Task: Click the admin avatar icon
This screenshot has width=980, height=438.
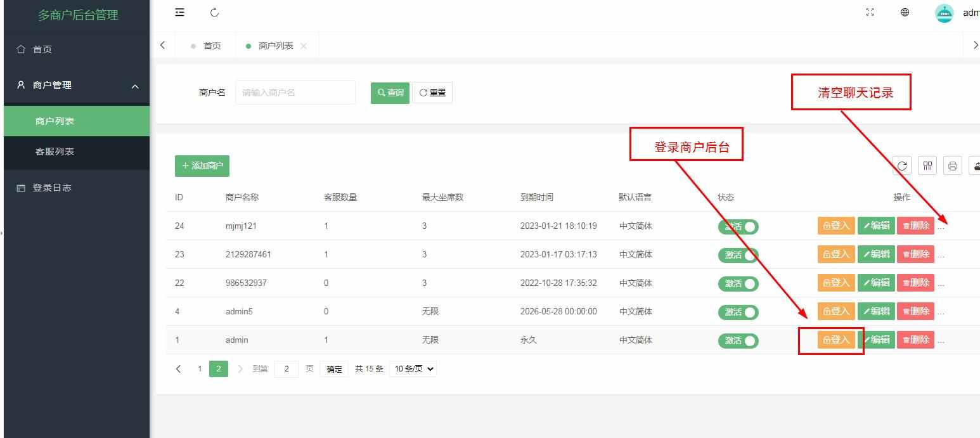Action: 945,13
